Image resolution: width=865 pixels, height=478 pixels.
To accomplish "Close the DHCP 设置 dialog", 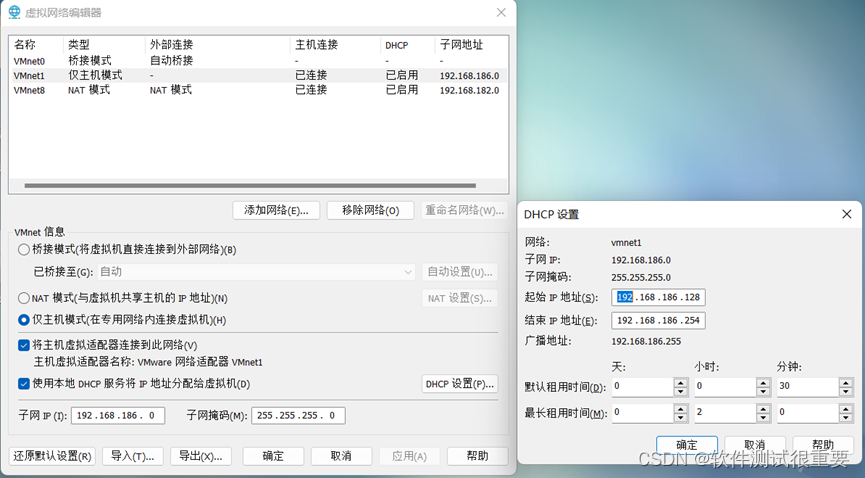I will 847,214.
